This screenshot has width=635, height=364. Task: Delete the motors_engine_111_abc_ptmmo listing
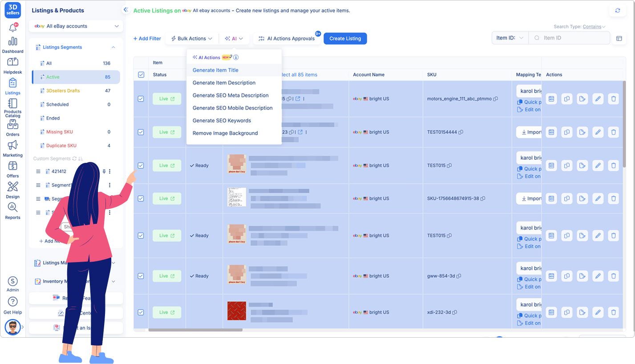614,98
